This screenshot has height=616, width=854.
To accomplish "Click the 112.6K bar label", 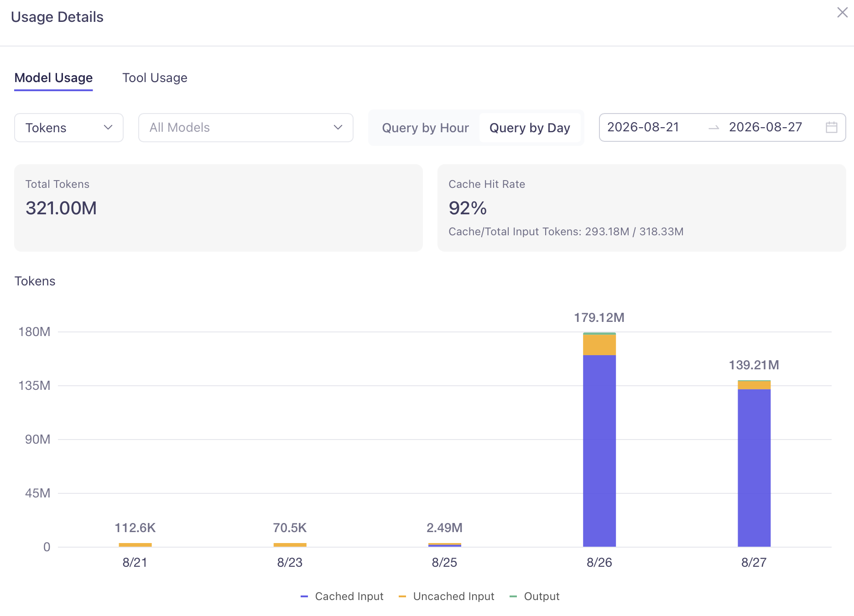I will (135, 528).
